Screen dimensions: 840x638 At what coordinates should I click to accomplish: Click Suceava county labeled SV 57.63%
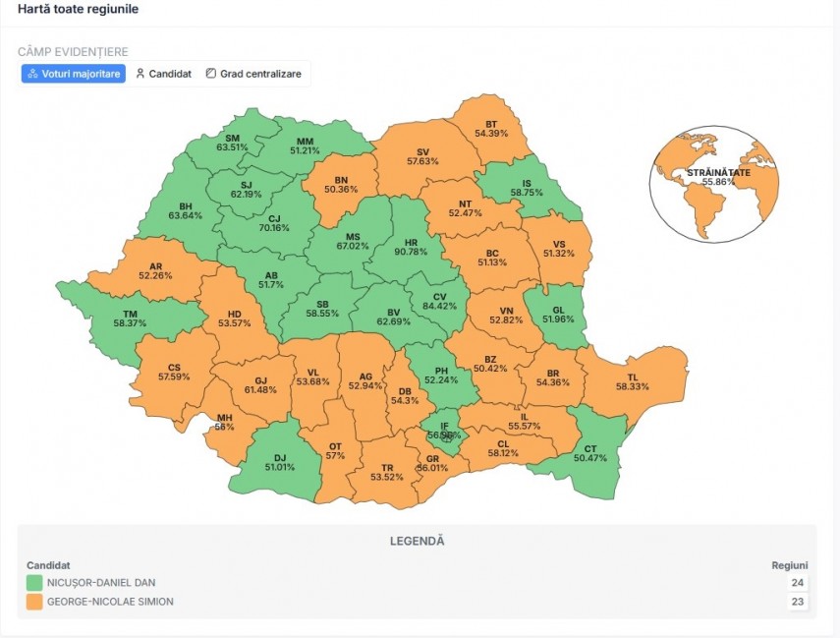coord(422,156)
